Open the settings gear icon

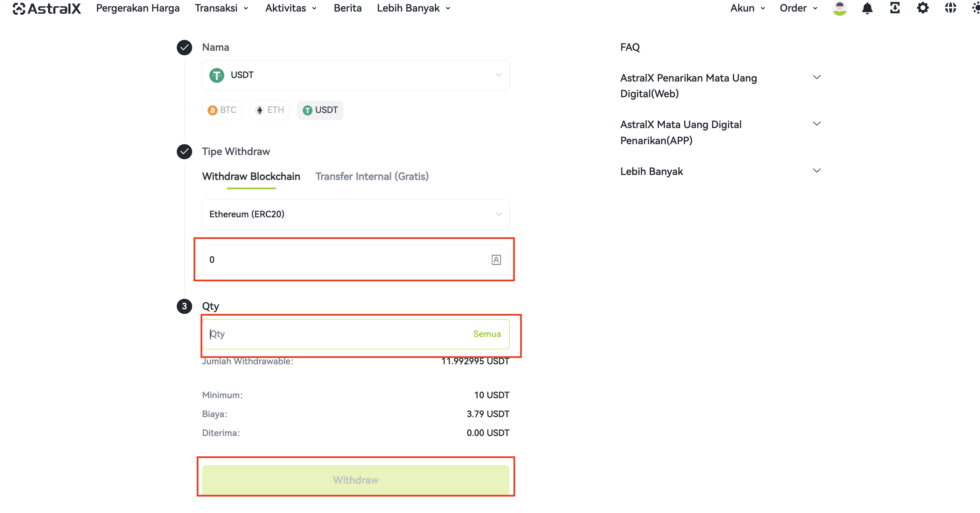(923, 8)
